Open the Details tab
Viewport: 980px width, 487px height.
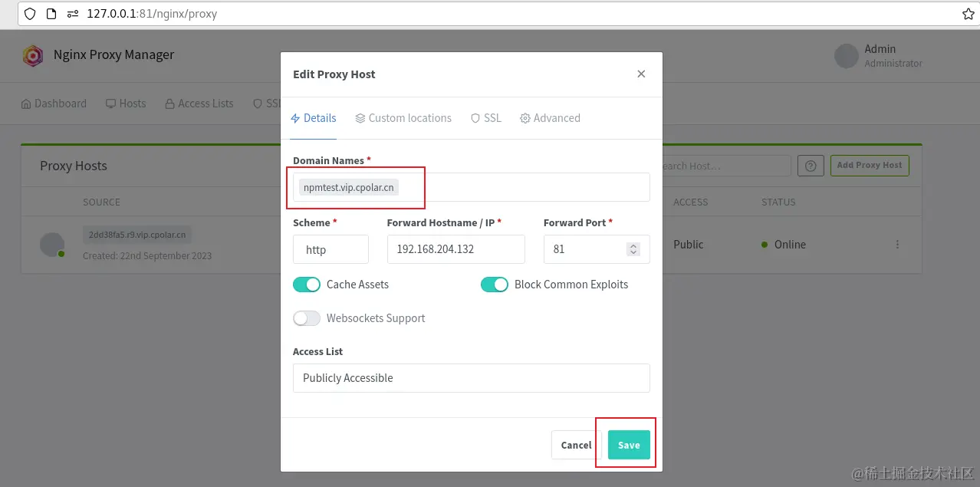pos(313,118)
